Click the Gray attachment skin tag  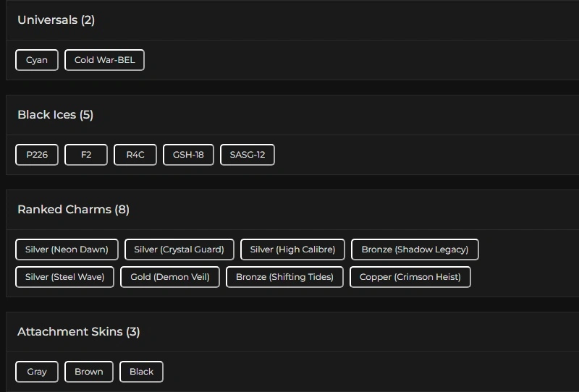(x=37, y=372)
